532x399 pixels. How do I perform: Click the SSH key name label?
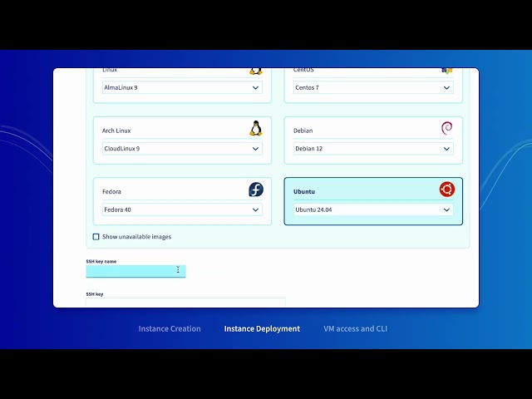[101, 261]
